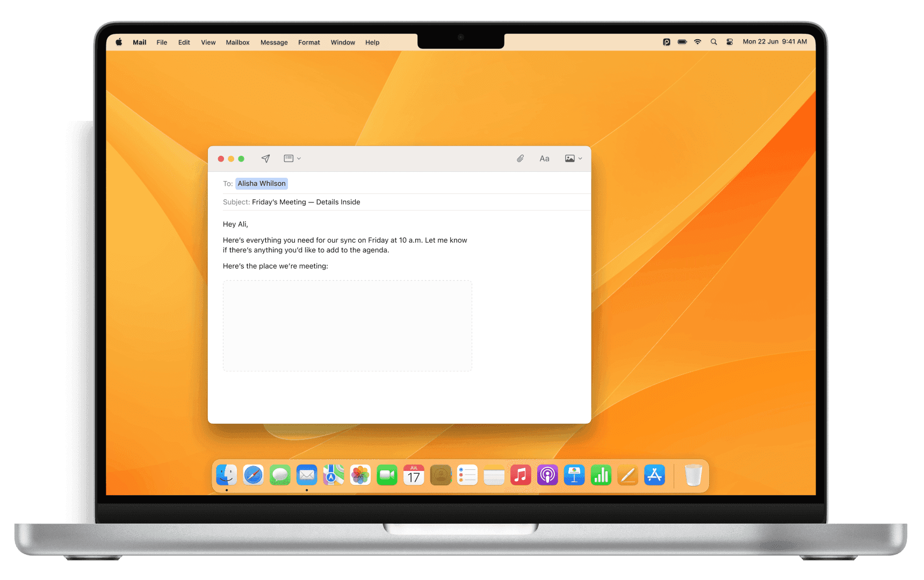Launch Keynote from the Dock
The height and width of the screenshot is (580, 924).
pyautogui.click(x=574, y=475)
